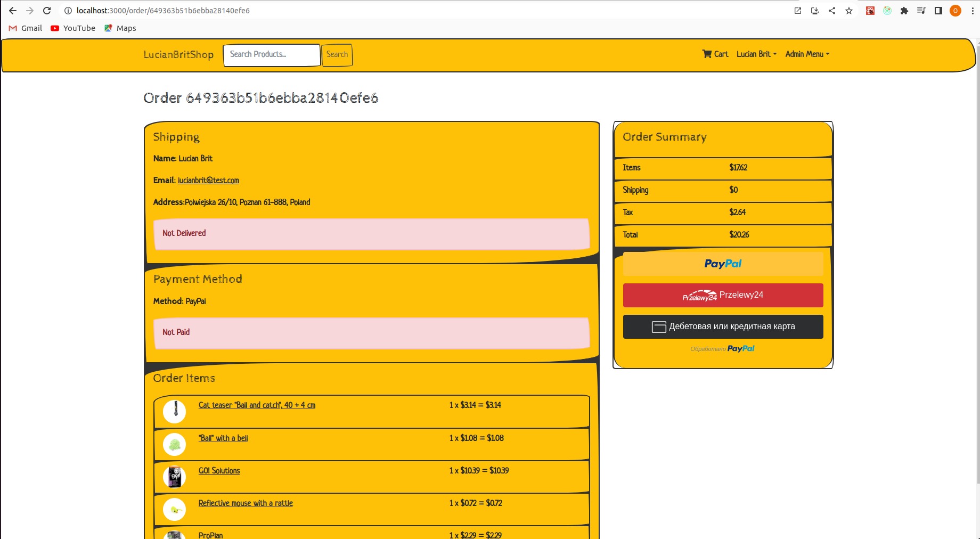
Task: Pay with the yellow PayPal button
Action: [x=723, y=264]
